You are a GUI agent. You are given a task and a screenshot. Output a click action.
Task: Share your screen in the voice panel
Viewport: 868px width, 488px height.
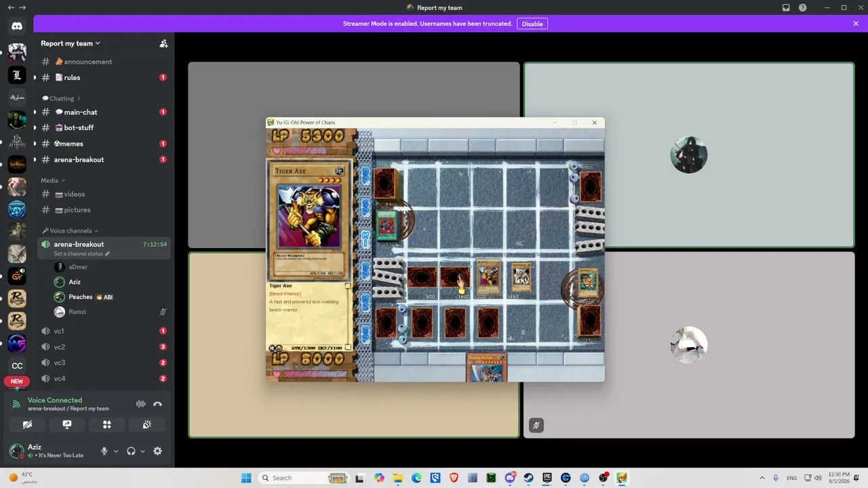(x=67, y=425)
